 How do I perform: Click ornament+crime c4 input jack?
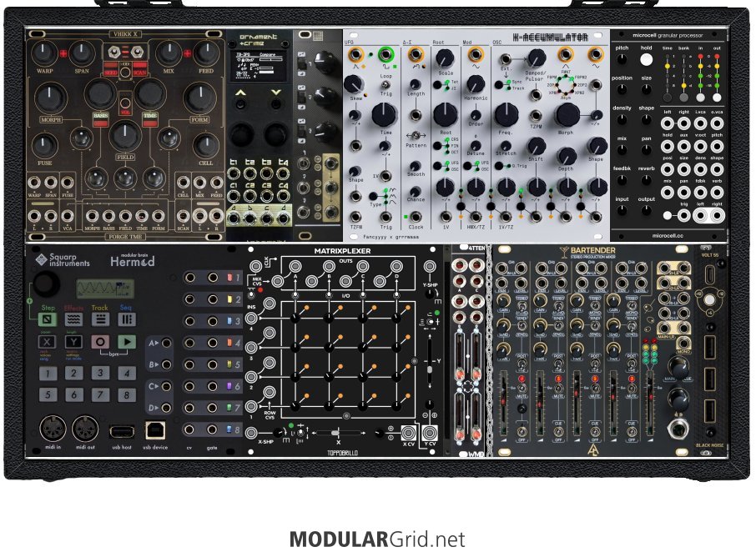pos(284,196)
